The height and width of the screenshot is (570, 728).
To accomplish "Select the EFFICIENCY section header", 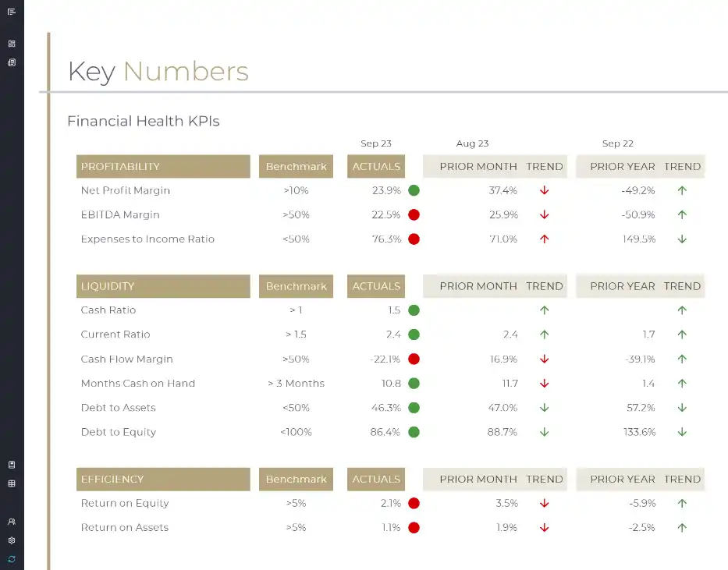I will coord(163,479).
